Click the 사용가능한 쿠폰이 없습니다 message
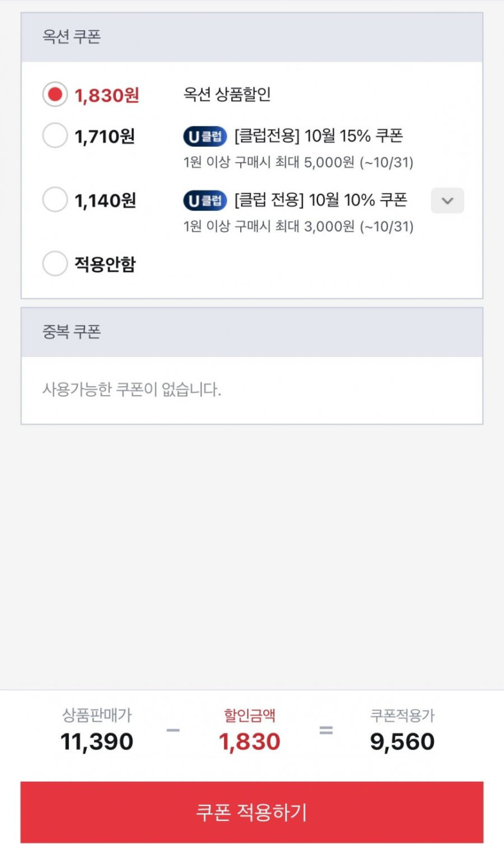This screenshot has width=504, height=844. click(132, 390)
